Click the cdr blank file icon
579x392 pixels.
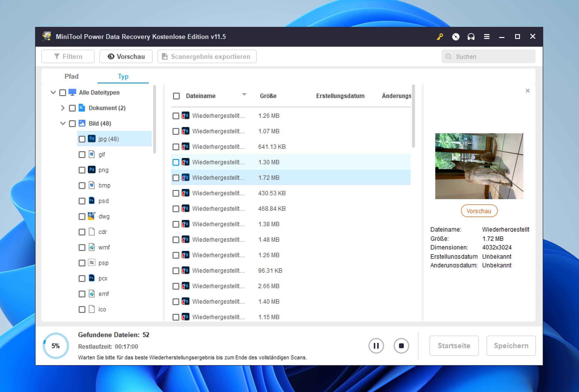(91, 232)
